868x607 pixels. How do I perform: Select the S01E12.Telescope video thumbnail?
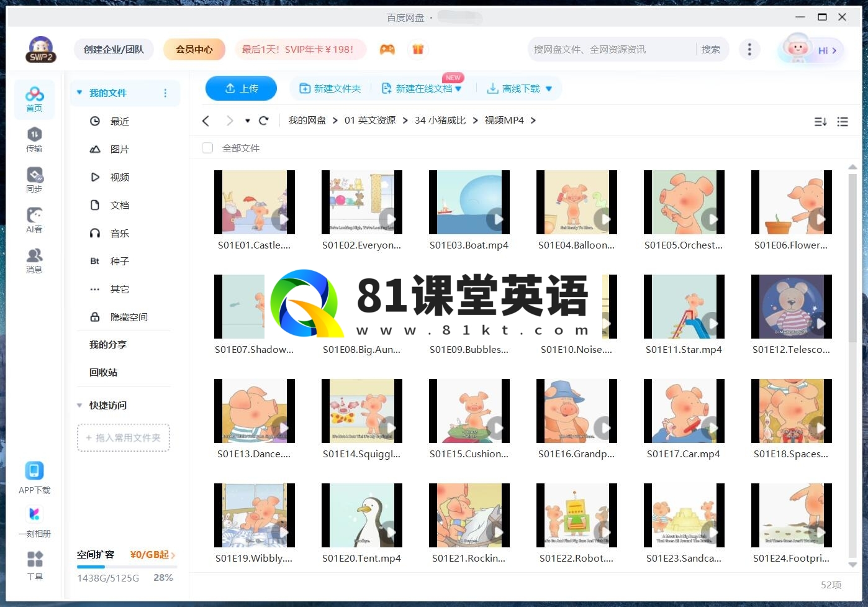[x=792, y=306]
